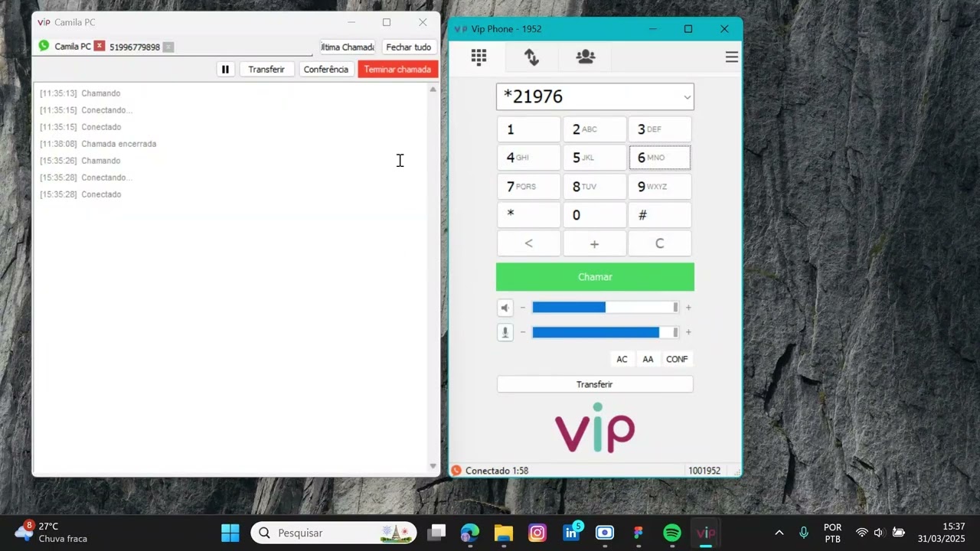Mute the microphone icon beside the mic bar
The width and height of the screenshot is (980, 551).
pos(505,332)
